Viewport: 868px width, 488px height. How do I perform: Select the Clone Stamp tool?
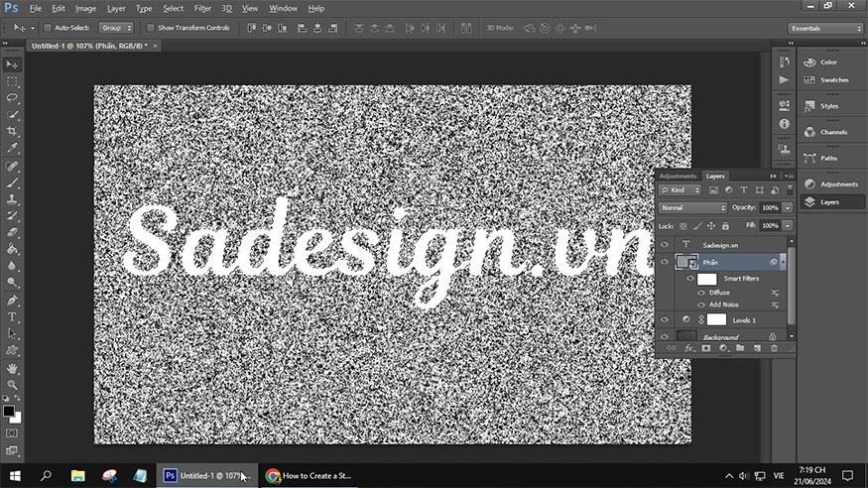pos(12,199)
